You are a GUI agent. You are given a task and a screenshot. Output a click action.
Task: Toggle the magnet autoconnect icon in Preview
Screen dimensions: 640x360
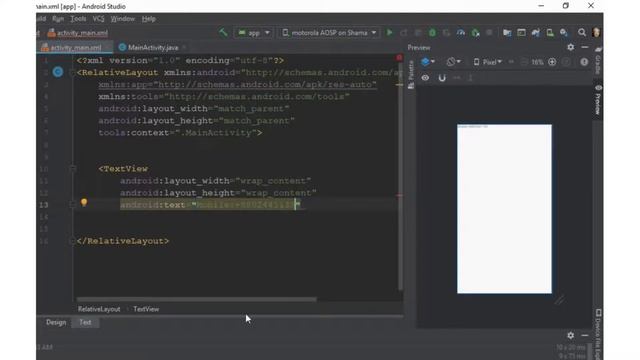tap(442, 78)
